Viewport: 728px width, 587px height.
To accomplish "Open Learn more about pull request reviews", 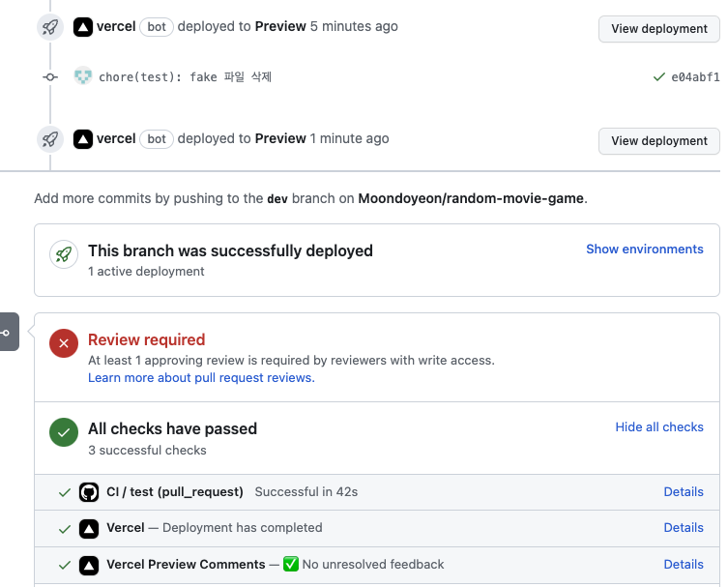I will pyautogui.click(x=201, y=378).
